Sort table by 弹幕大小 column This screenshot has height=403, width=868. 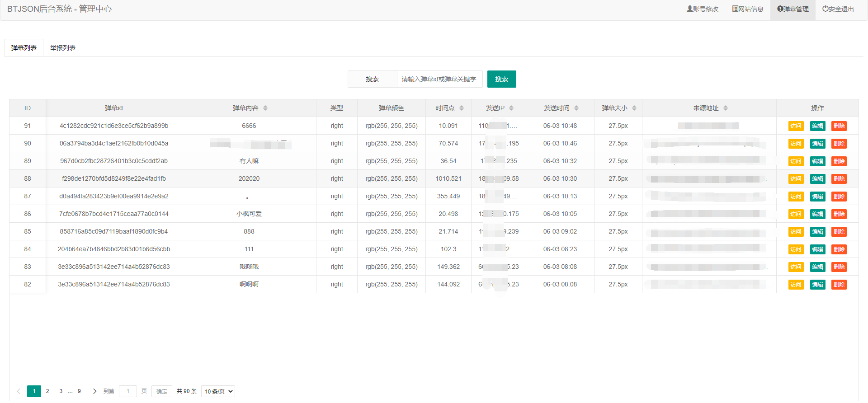pyautogui.click(x=634, y=108)
